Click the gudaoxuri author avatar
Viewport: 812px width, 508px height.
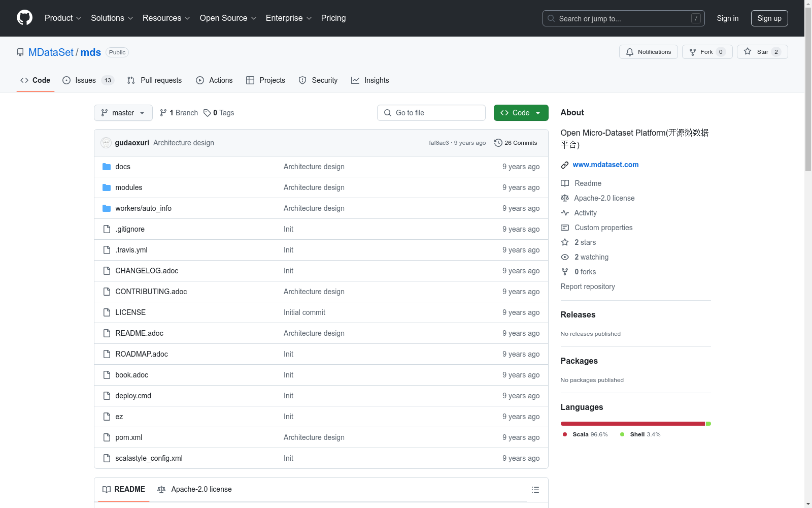pos(106,143)
